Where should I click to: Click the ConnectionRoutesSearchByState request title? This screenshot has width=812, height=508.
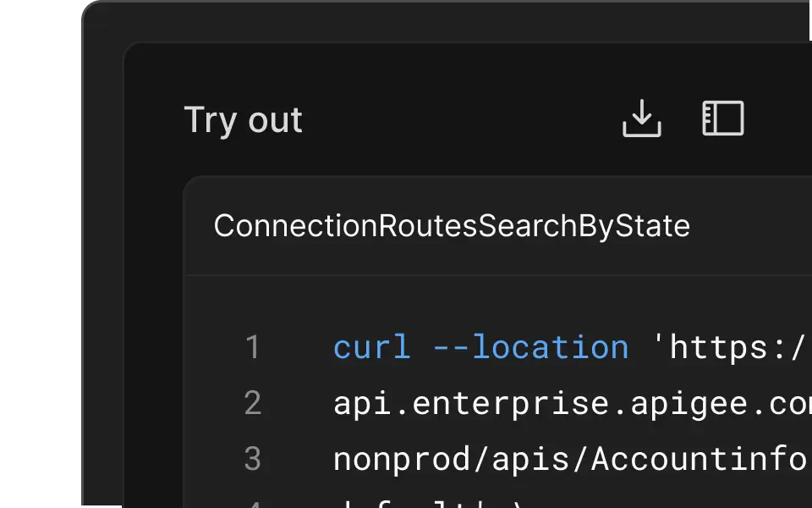click(x=452, y=226)
